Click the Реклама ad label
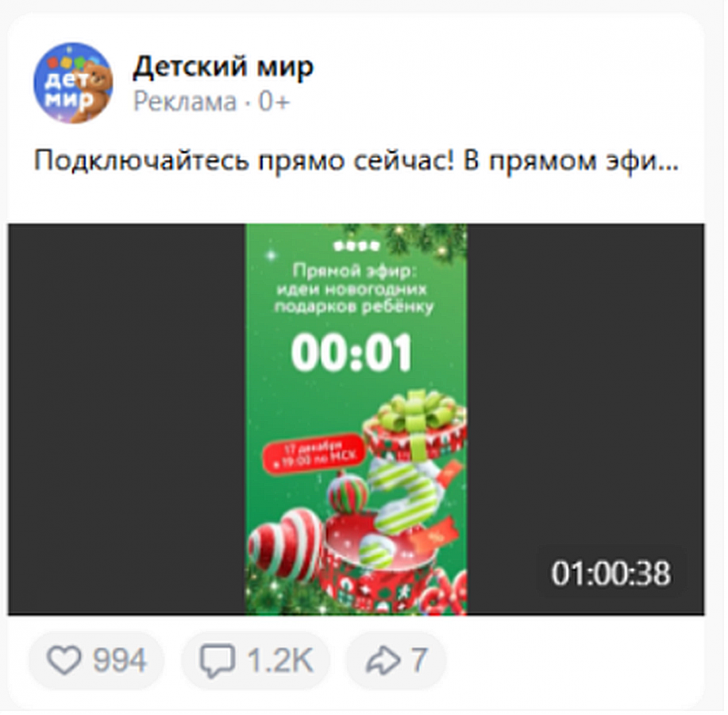 (185, 102)
